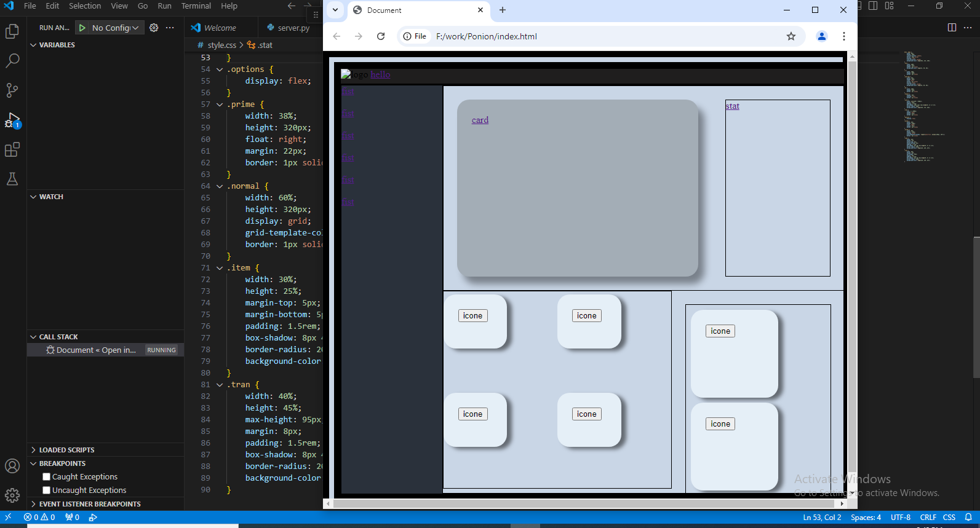
Task: Switch to the server.py tab
Action: [x=289, y=28]
